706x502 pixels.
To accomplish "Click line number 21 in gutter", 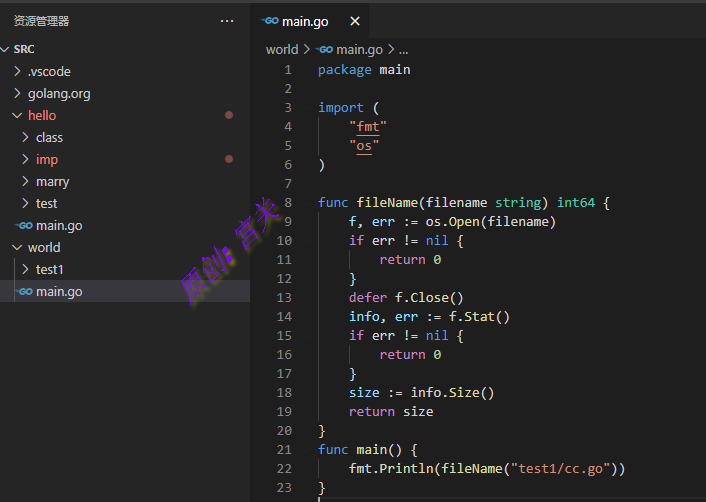I will (x=284, y=450).
